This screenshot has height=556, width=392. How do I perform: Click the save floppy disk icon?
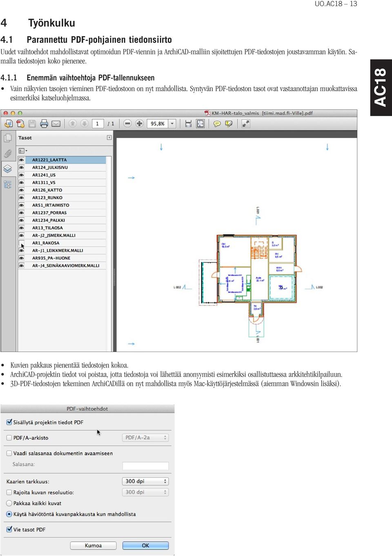click(32, 123)
